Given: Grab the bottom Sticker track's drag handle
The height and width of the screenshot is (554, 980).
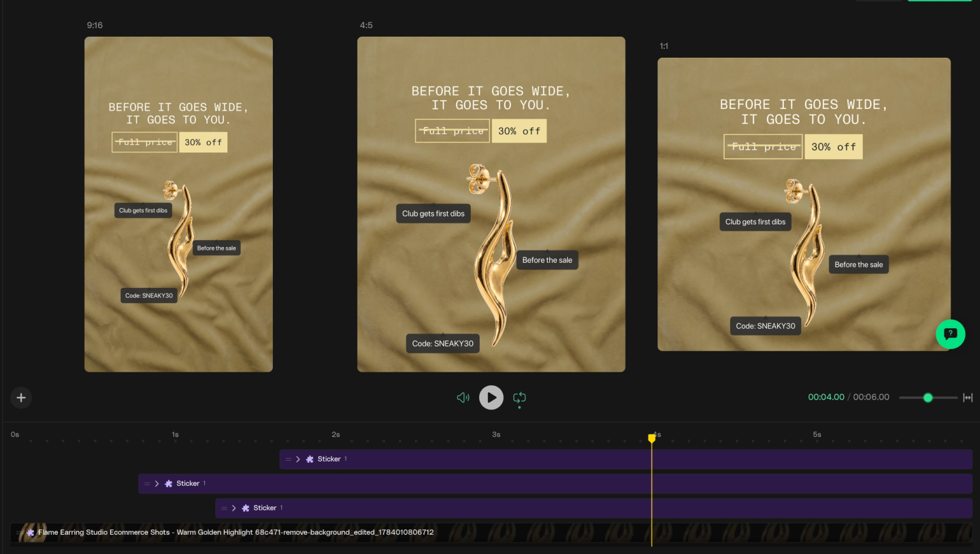Looking at the screenshot, I should click(225, 508).
